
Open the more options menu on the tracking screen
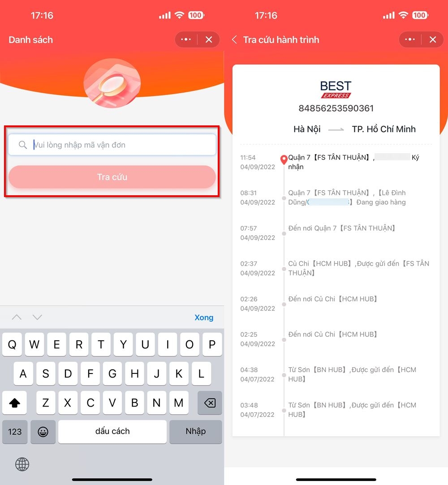point(409,39)
